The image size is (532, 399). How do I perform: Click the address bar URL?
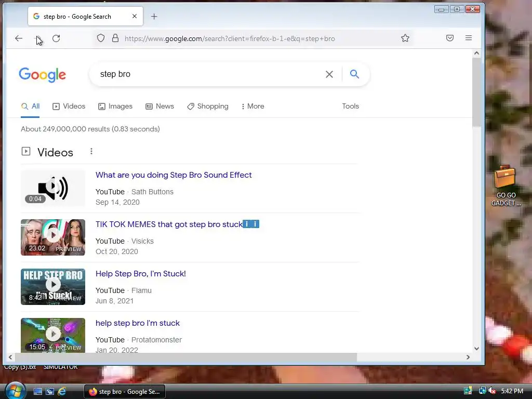(230, 38)
